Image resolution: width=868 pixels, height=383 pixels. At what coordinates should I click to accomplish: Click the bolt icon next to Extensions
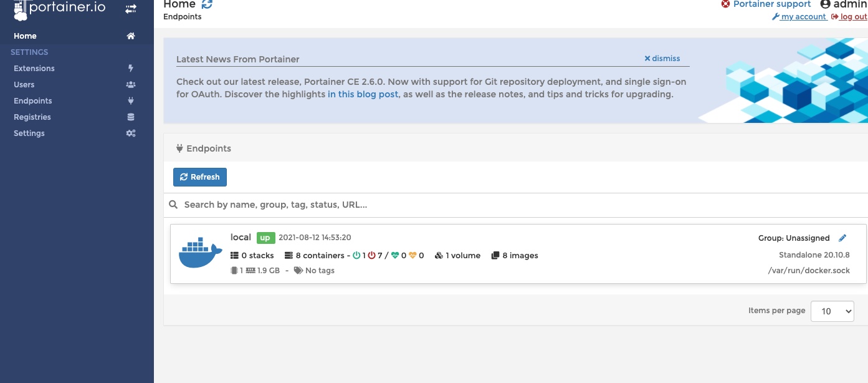[130, 68]
